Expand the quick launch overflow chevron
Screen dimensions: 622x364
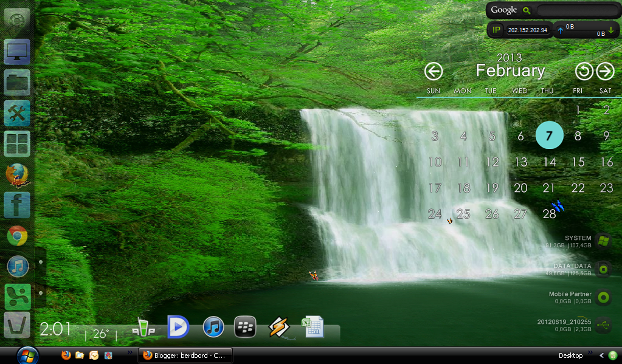click(130, 352)
